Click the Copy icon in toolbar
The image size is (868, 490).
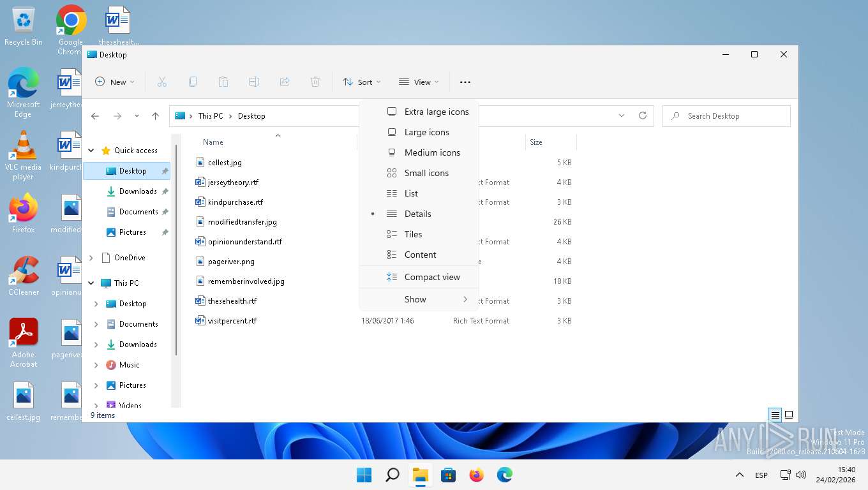[x=192, y=82]
